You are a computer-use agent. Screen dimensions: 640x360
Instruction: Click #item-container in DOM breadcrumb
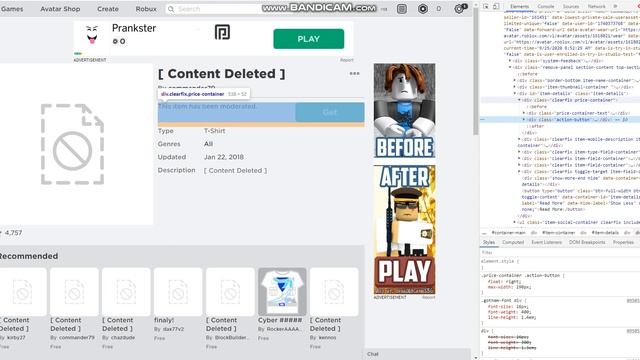tap(558, 233)
